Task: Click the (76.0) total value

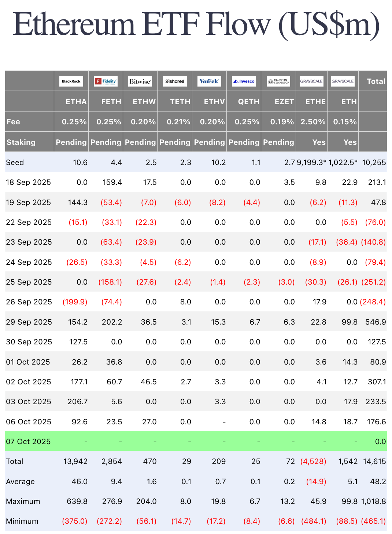Action: 376,222
